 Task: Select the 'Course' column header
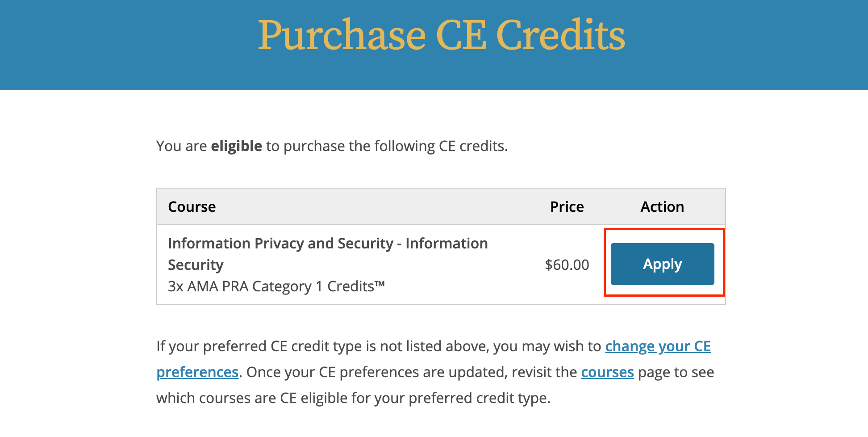[192, 207]
